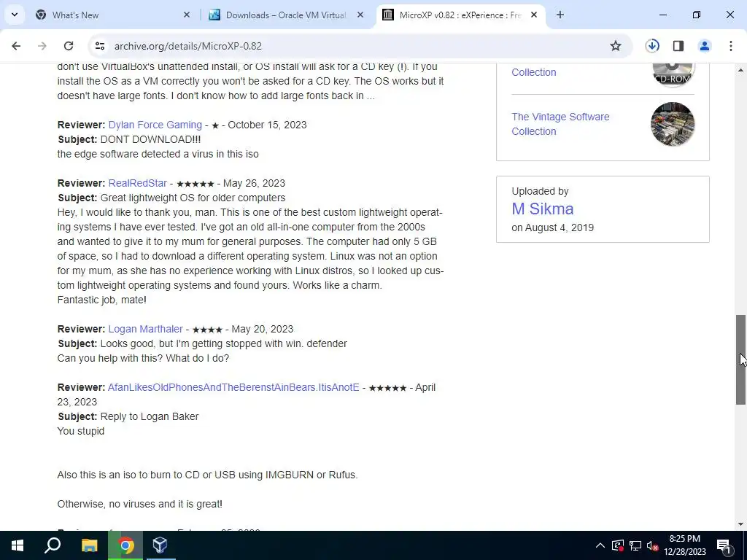Open reviewer Dylan Force Gaming profile

(x=155, y=125)
